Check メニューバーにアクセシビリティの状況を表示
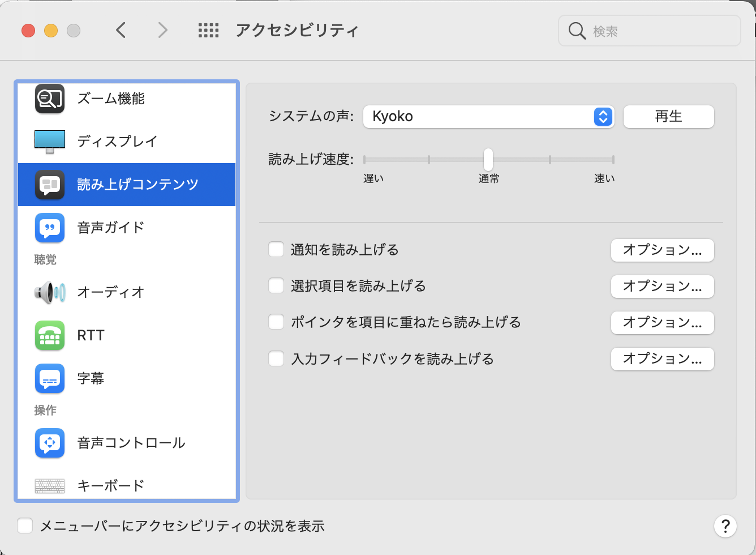 (x=25, y=526)
